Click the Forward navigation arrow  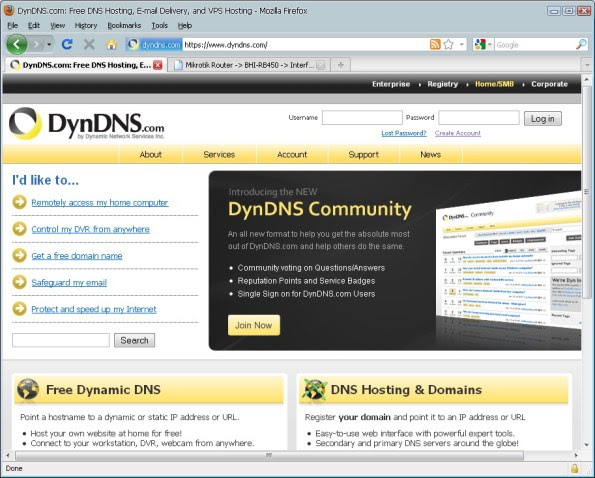pyautogui.click(x=37, y=44)
